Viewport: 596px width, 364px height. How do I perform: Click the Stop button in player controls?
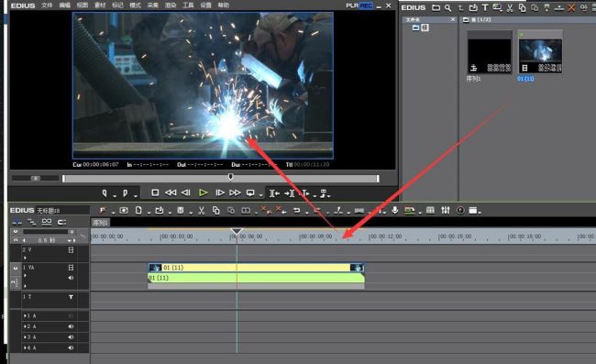(x=155, y=193)
